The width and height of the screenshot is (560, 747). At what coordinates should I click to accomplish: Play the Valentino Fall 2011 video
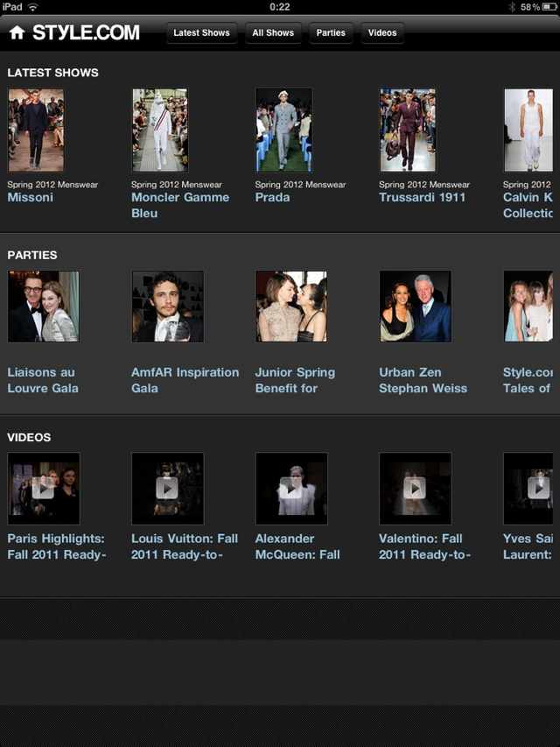(x=416, y=489)
